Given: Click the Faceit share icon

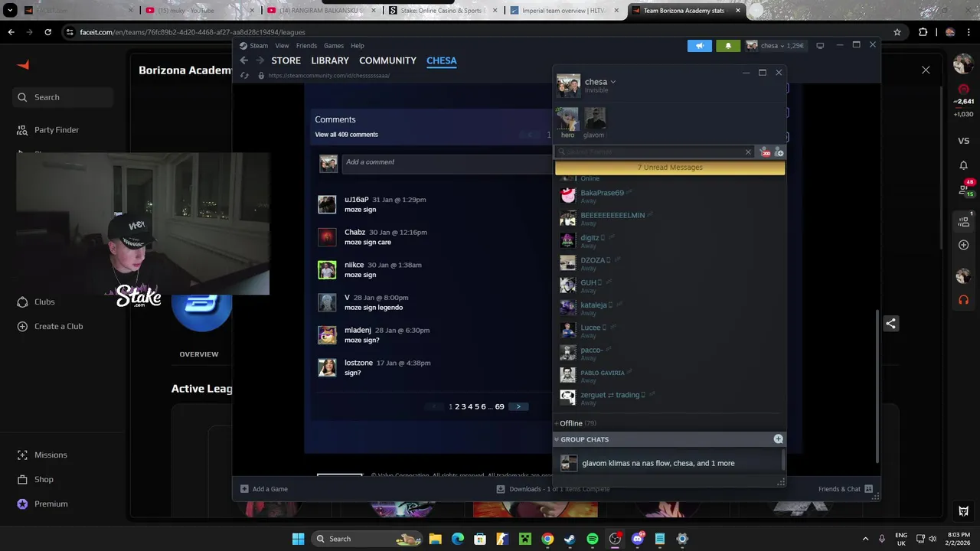Looking at the screenshot, I should point(890,324).
